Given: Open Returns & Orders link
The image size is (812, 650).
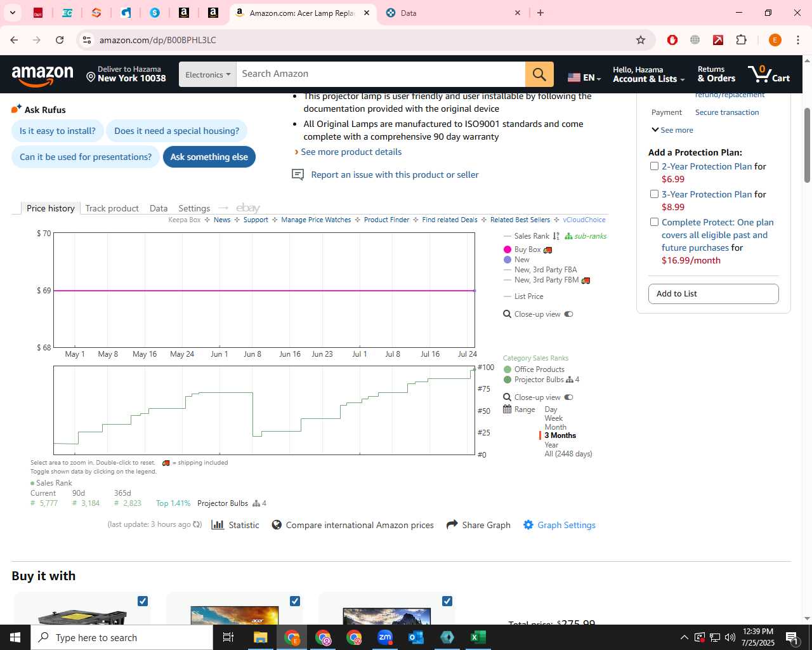Looking at the screenshot, I should click(x=716, y=74).
